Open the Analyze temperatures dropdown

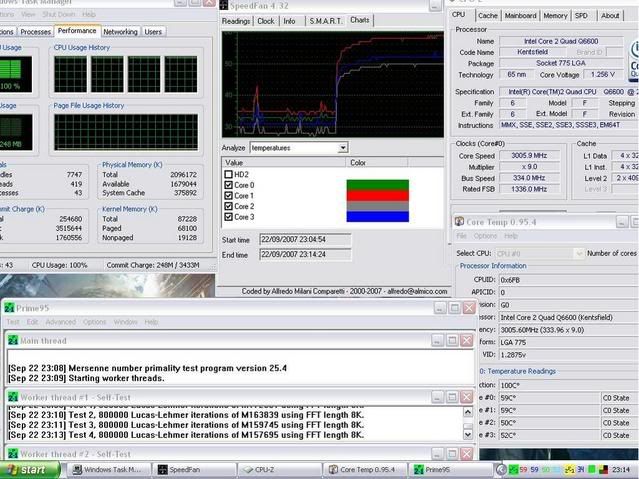343,148
